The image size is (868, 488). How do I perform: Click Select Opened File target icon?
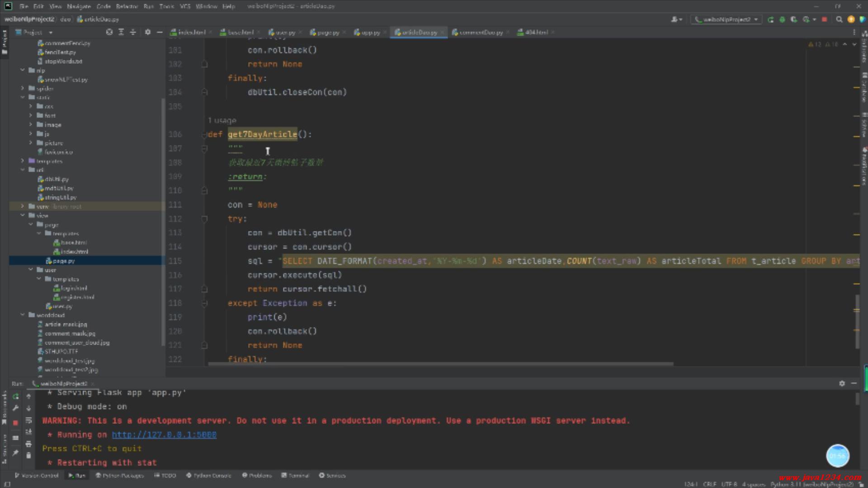click(x=109, y=32)
